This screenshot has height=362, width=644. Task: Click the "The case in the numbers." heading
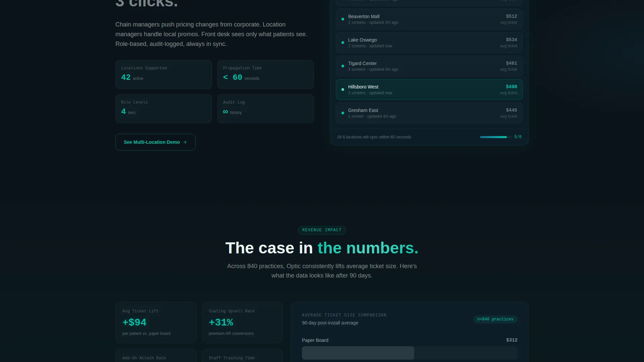tap(322, 248)
